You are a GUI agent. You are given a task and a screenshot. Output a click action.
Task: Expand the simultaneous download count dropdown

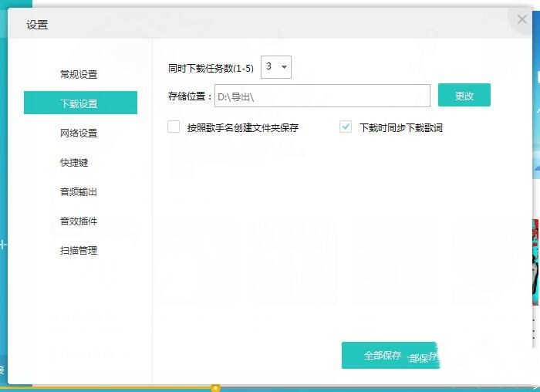click(x=276, y=67)
